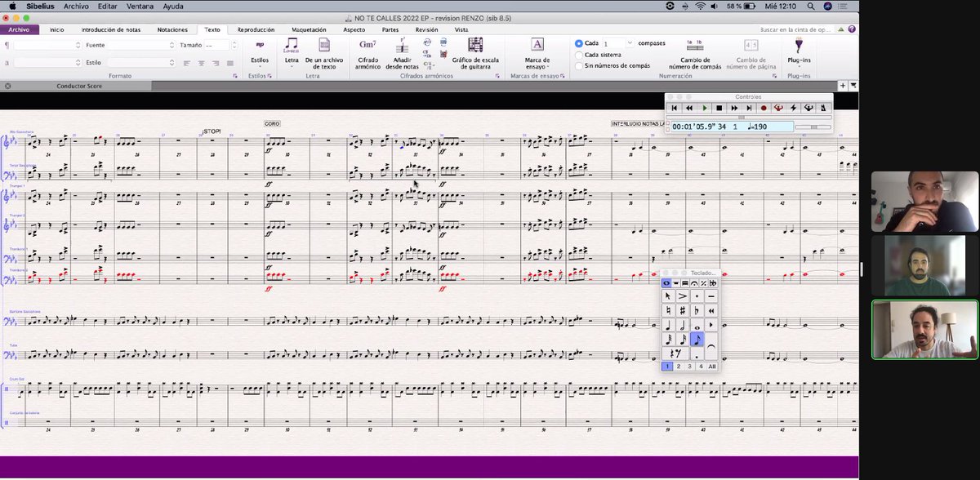Click the red live tempo conductor icon
980x480 pixels.
coord(778,108)
